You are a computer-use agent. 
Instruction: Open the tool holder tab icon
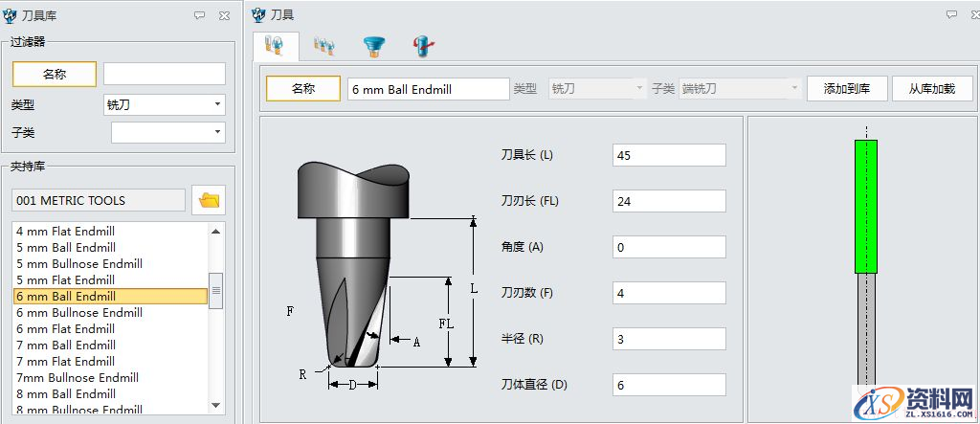374,46
